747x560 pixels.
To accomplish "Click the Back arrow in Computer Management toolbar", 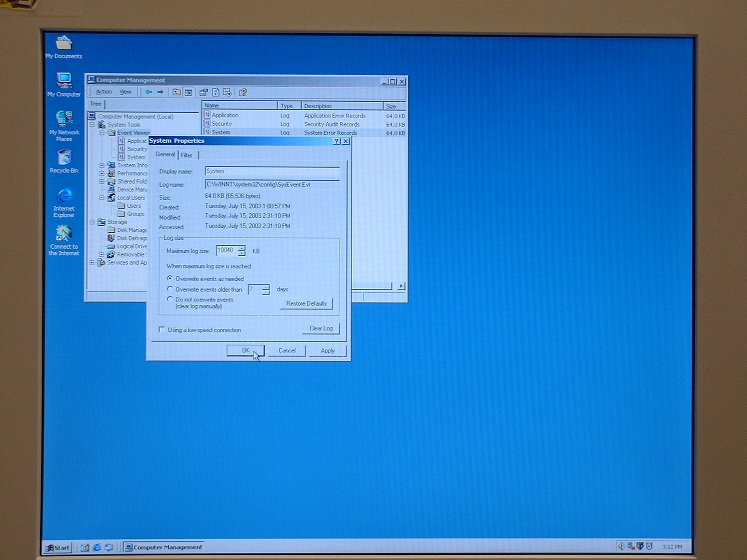I will click(x=148, y=92).
